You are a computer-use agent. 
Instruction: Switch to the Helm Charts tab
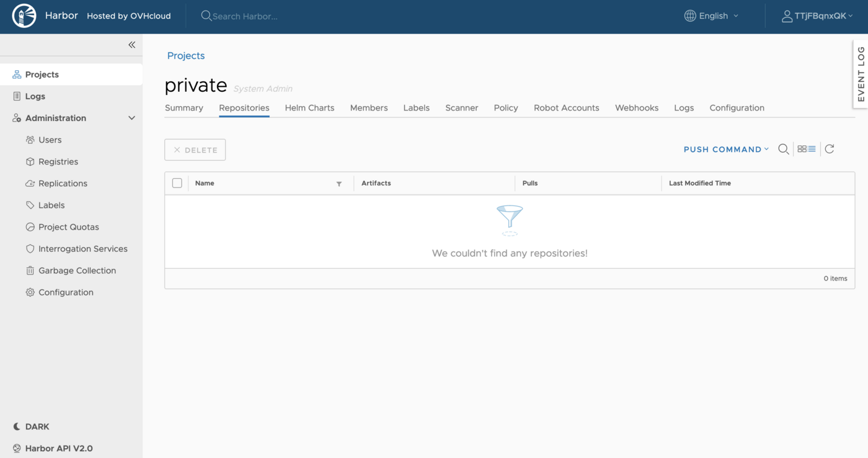309,107
